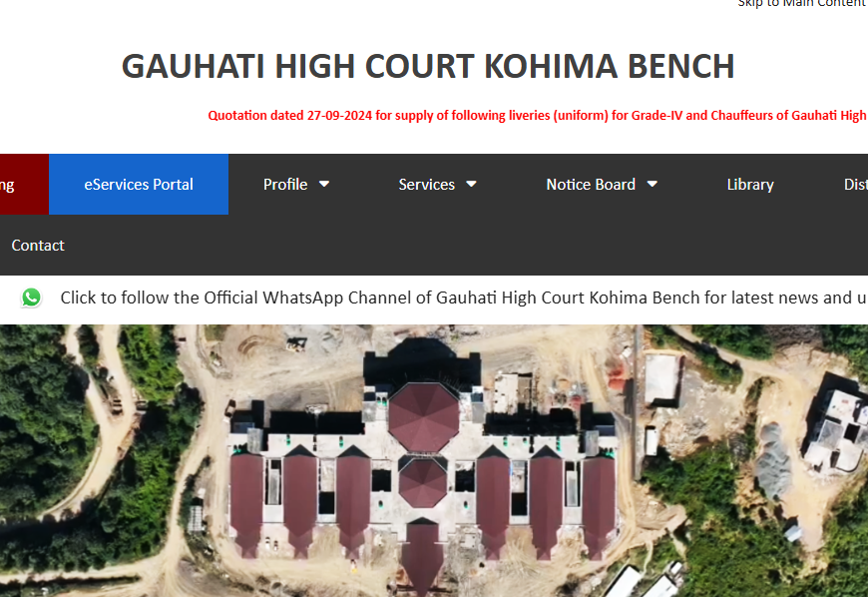The height and width of the screenshot is (597, 868).
Task: Click the green WhatsApp icon
Action: [x=32, y=298]
